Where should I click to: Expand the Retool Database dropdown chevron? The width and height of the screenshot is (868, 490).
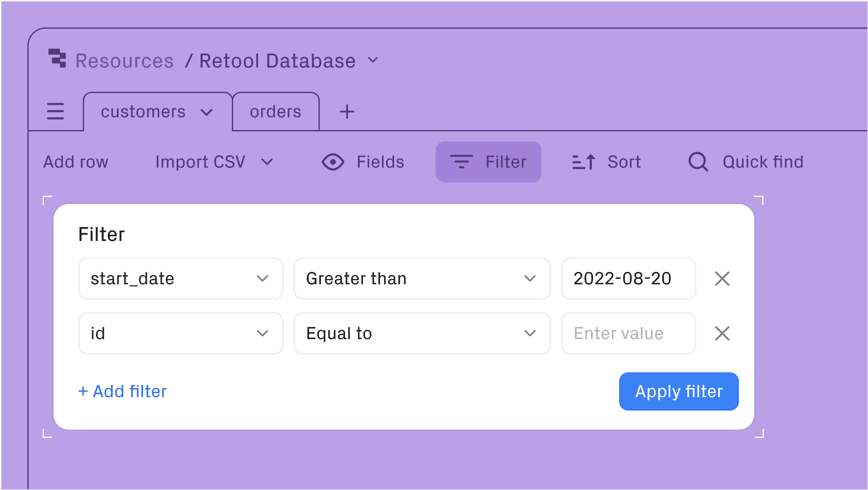pyautogui.click(x=373, y=60)
